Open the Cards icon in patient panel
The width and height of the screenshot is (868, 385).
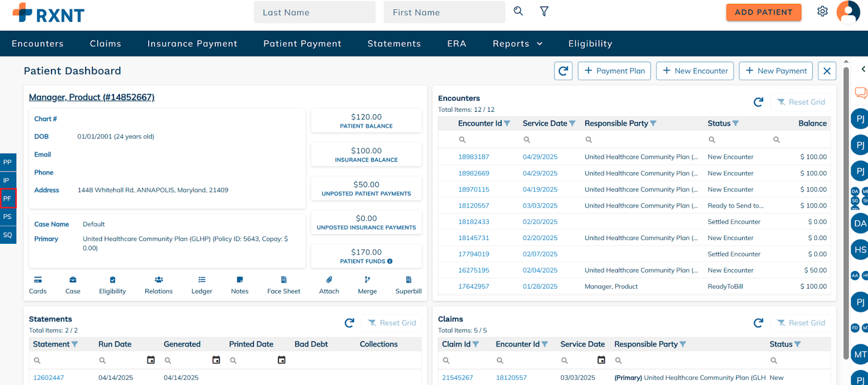coord(37,280)
